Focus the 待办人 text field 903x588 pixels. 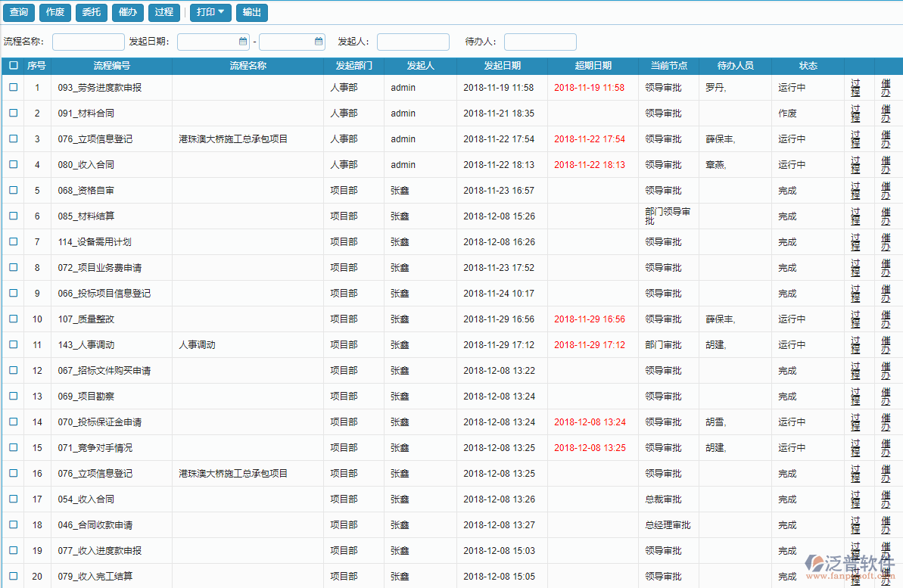pos(540,42)
